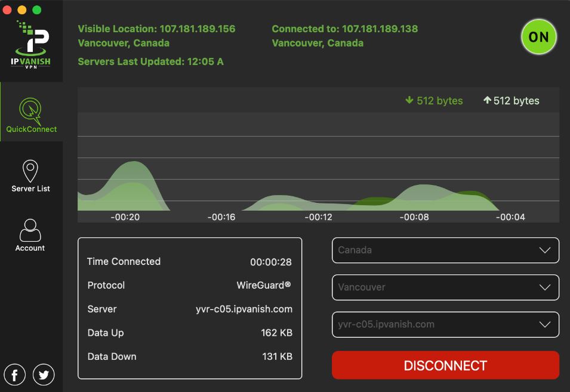
Task: Click the QuickConnect lightning icon
Action: coord(30,110)
